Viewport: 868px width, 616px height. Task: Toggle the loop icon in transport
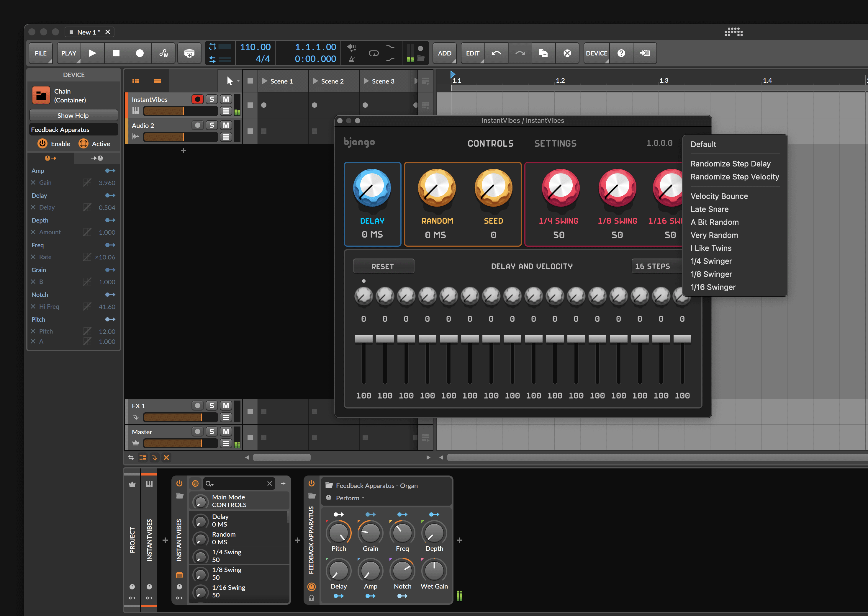(374, 53)
